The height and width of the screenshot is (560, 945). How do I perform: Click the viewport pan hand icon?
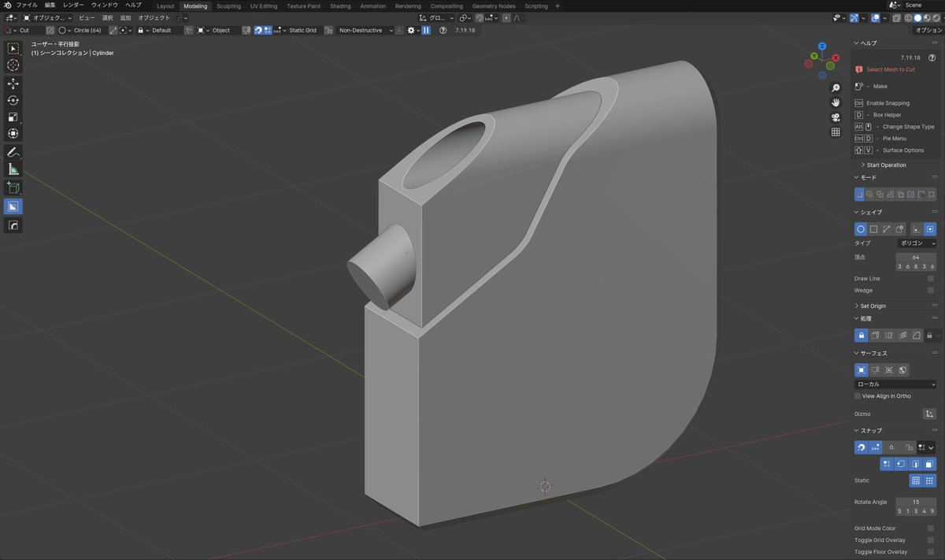[x=836, y=102]
